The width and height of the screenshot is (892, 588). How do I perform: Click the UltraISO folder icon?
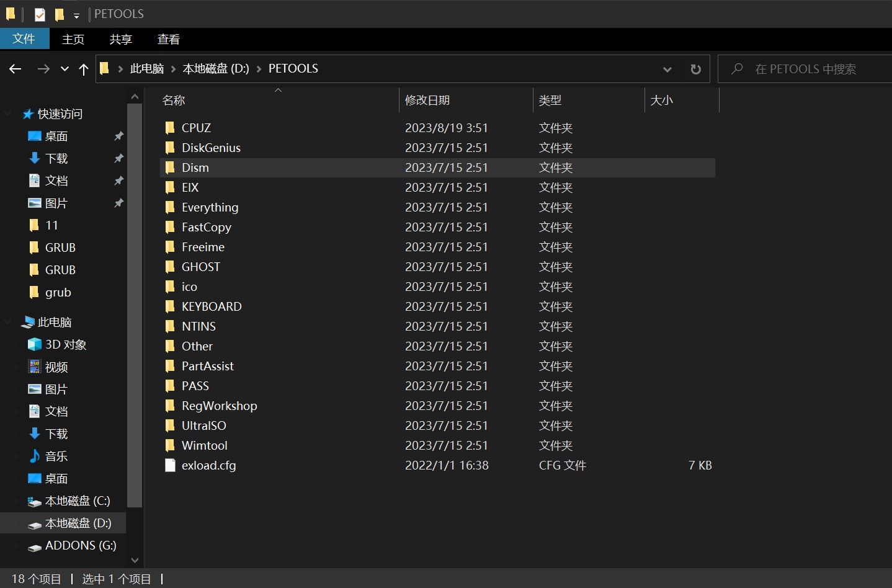[170, 425]
